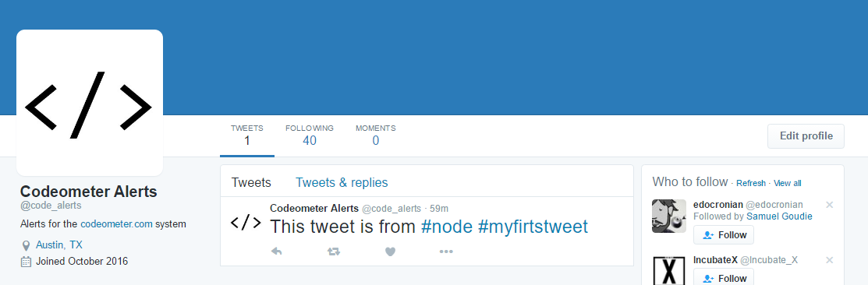Follow edocronian
The width and height of the screenshot is (868, 285).
click(x=724, y=234)
